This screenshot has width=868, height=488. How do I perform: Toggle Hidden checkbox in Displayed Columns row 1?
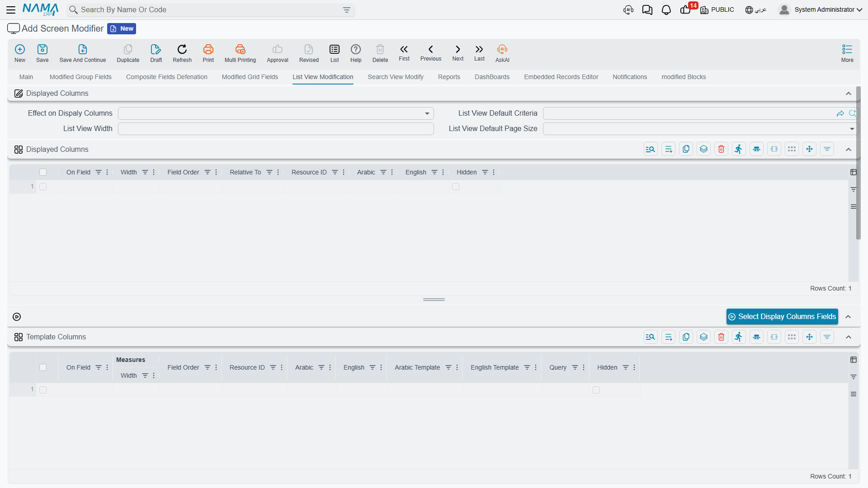pos(456,187)
